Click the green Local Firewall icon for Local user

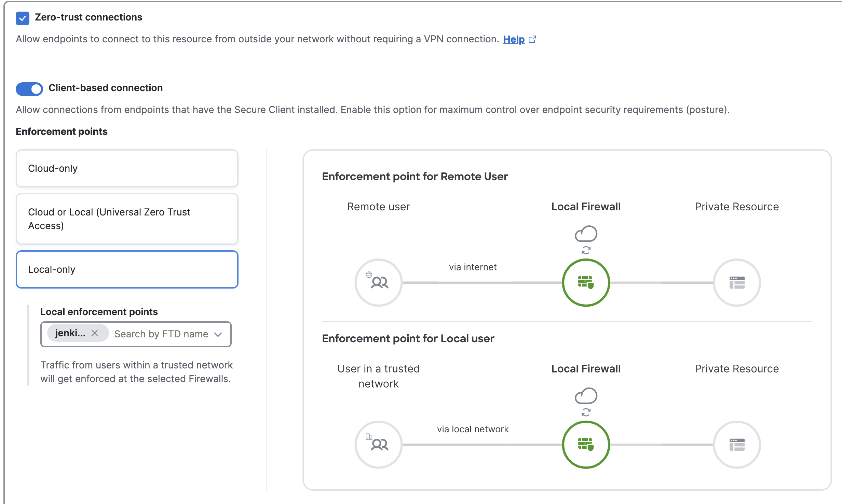click(586, 444)
